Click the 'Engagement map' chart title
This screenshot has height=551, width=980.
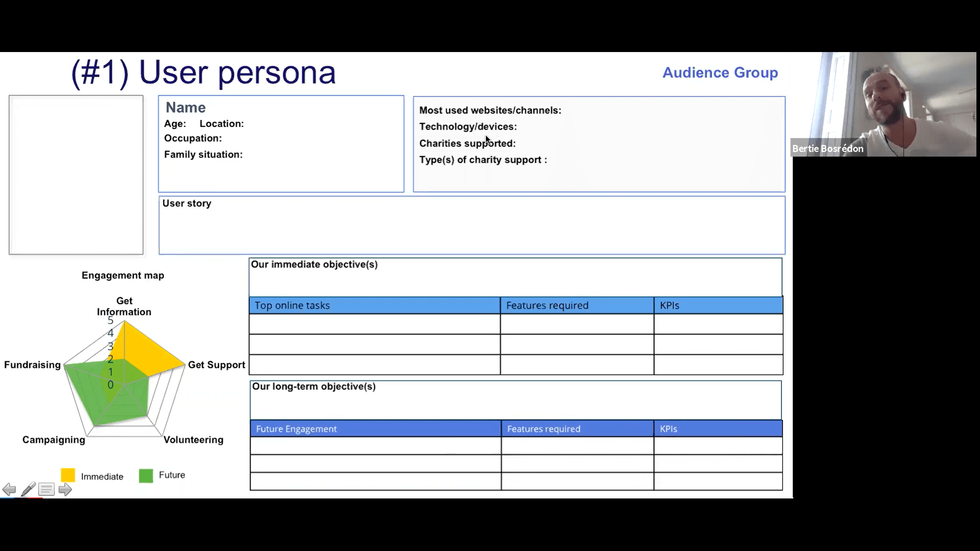(123, 275)
